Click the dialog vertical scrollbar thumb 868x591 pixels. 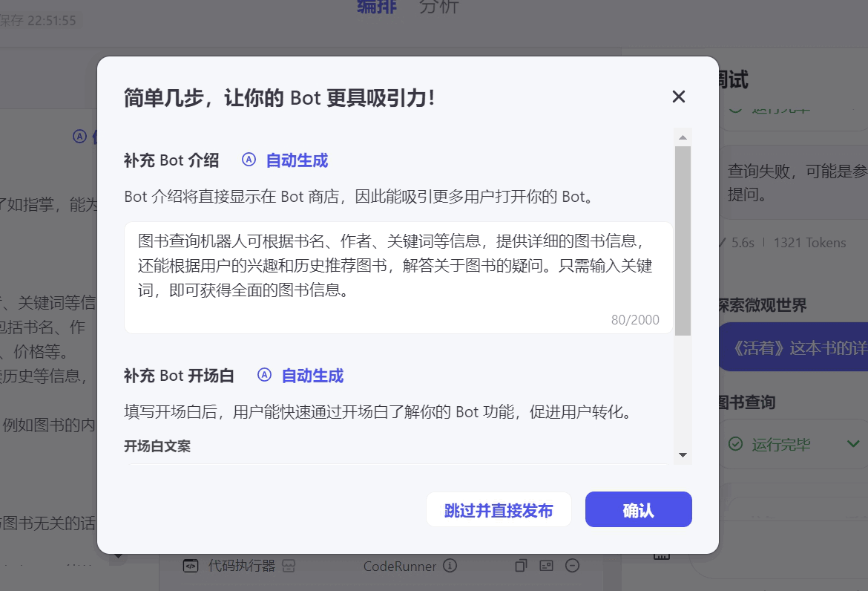[683, 241]
